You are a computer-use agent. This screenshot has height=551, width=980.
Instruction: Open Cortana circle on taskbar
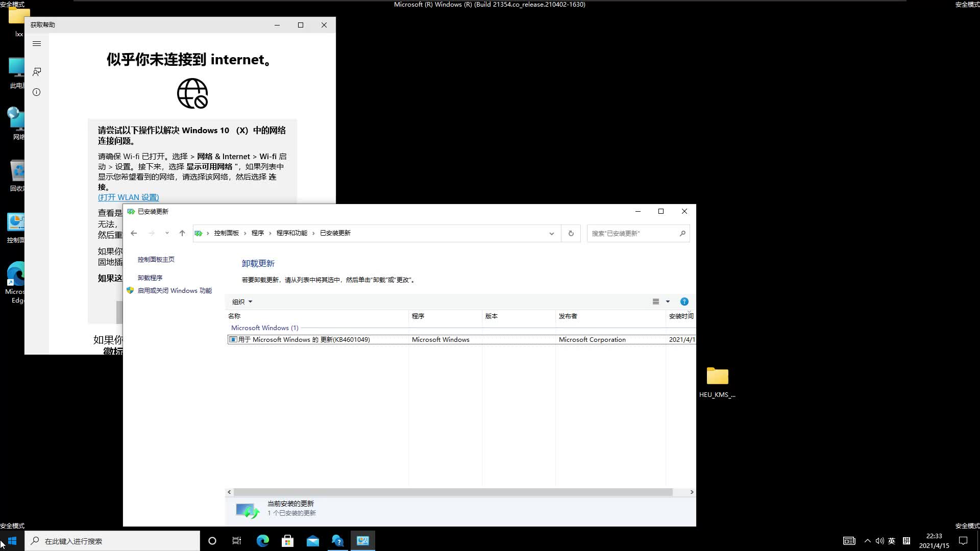point(212,541)
